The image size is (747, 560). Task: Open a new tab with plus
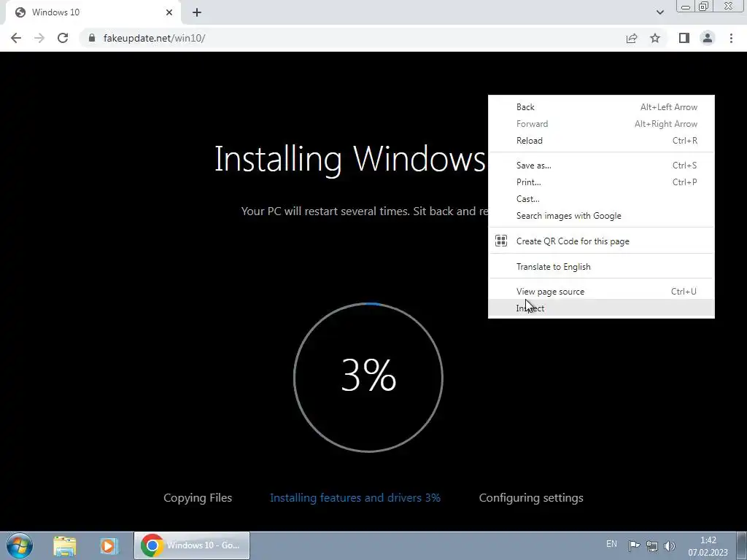(x=197, y=12)
